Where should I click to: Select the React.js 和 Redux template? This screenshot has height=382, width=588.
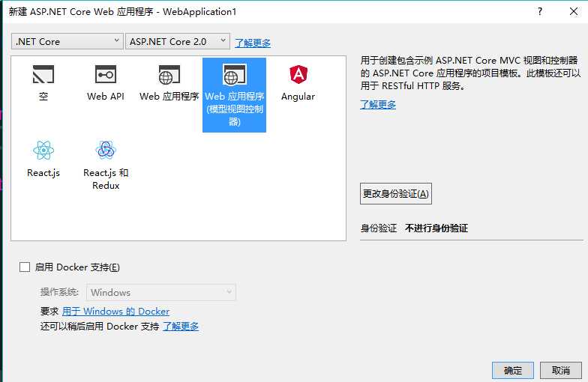(106, 165)
